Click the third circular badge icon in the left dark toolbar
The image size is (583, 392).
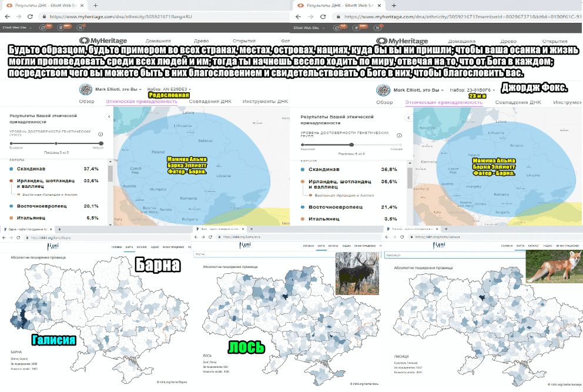pyautogui.click(x=81, y=28)
